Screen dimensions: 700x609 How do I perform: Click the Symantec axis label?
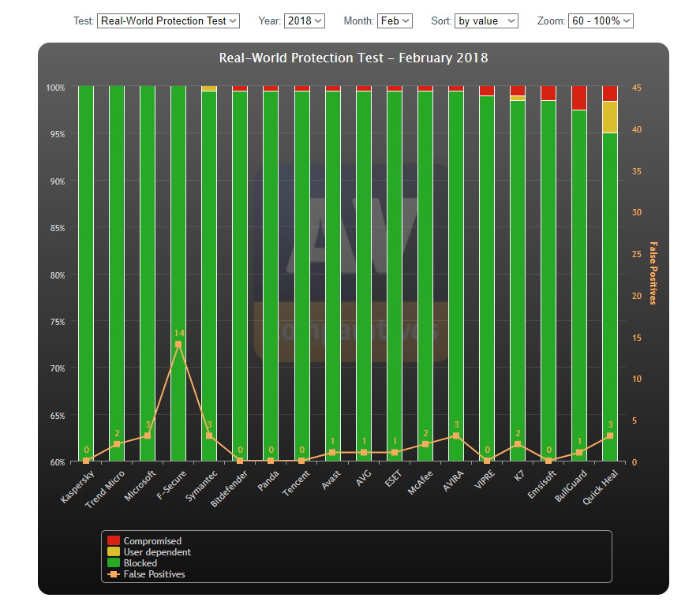201,486
